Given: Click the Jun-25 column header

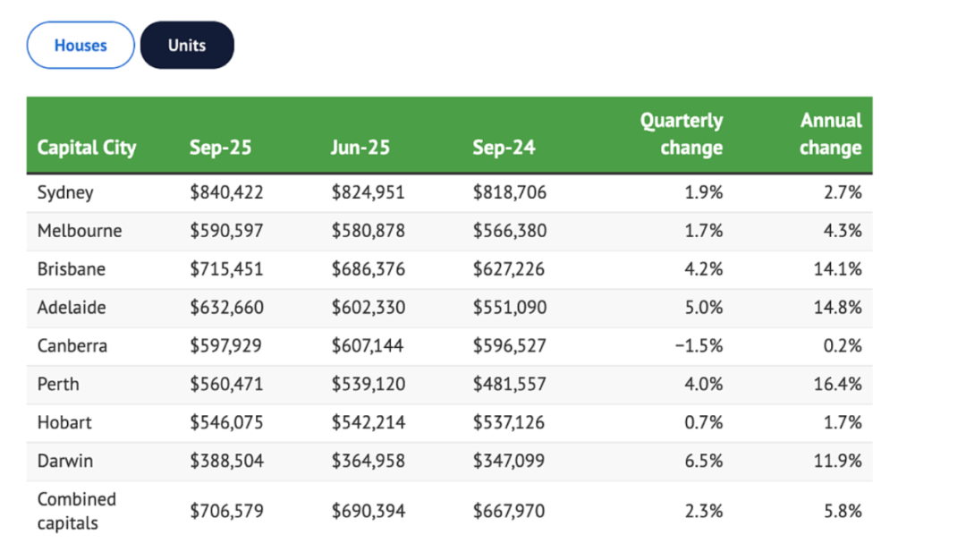Looking at the screenshot, I should point(360,147).
